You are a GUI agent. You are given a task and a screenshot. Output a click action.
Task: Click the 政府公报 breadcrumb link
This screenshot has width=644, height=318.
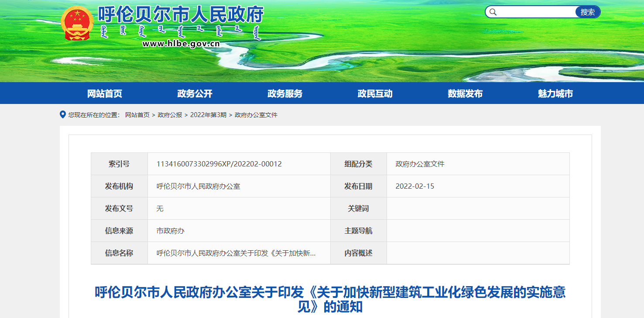pyautogui.click(x=170, y=115)
